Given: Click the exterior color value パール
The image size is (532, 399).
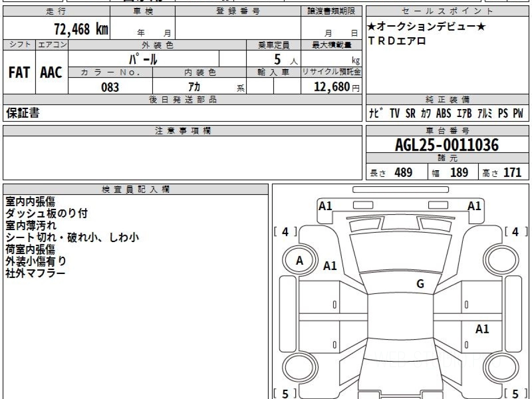Looking at the screenshot, I should (x=144, y=59).
